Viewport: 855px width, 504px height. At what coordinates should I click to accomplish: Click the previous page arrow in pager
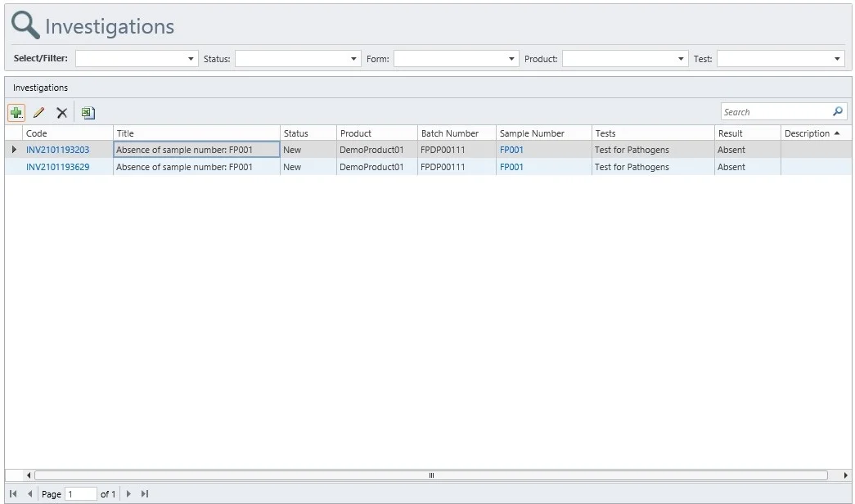(x=30, y=494)
